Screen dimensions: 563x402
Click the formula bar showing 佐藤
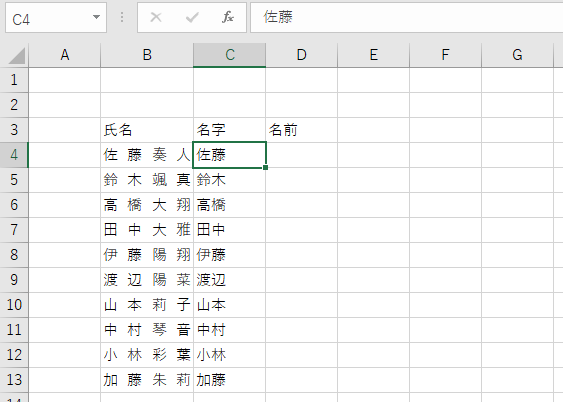(406, 17)
